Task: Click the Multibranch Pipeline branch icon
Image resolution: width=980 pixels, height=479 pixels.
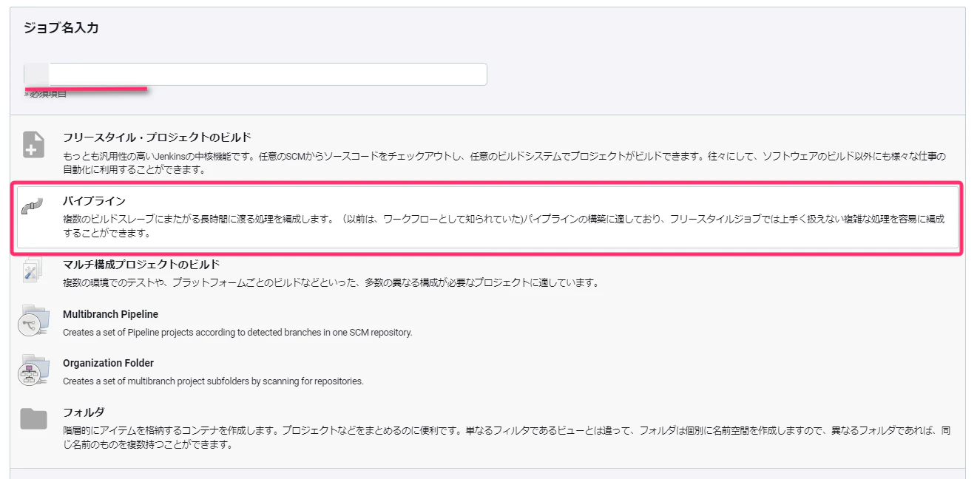Action: pos(33,321)
